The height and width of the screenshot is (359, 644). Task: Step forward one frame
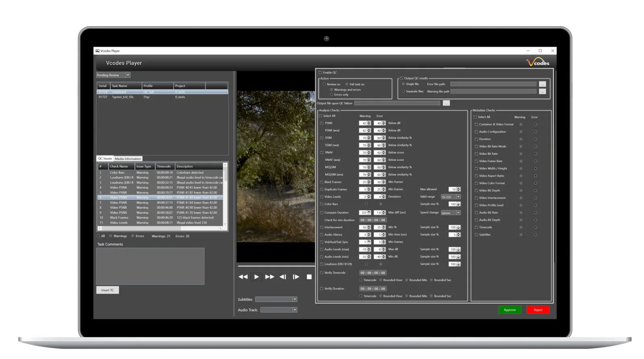(296, 277)
